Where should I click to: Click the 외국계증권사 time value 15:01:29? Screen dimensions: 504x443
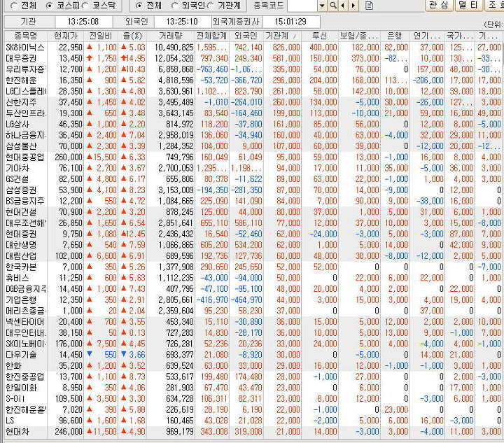(x=290, y=22)
